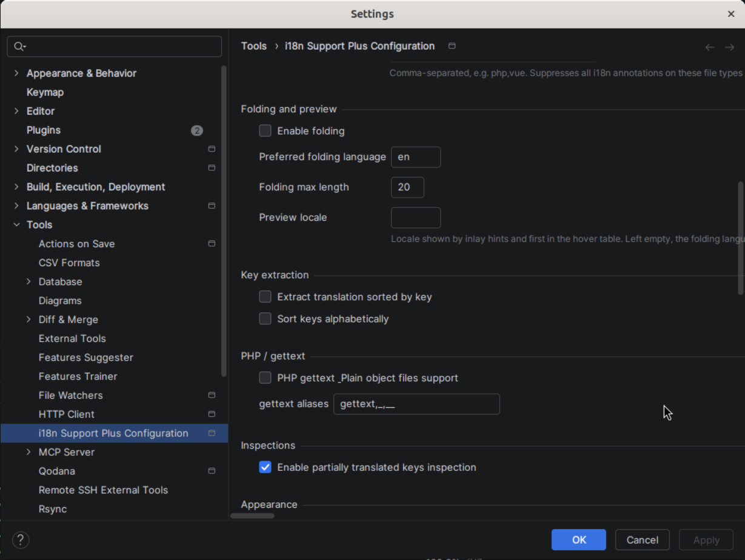Click the project-level icon beside HTTP Client
Screen dimensions: 745x560
[x=212, y=415]
